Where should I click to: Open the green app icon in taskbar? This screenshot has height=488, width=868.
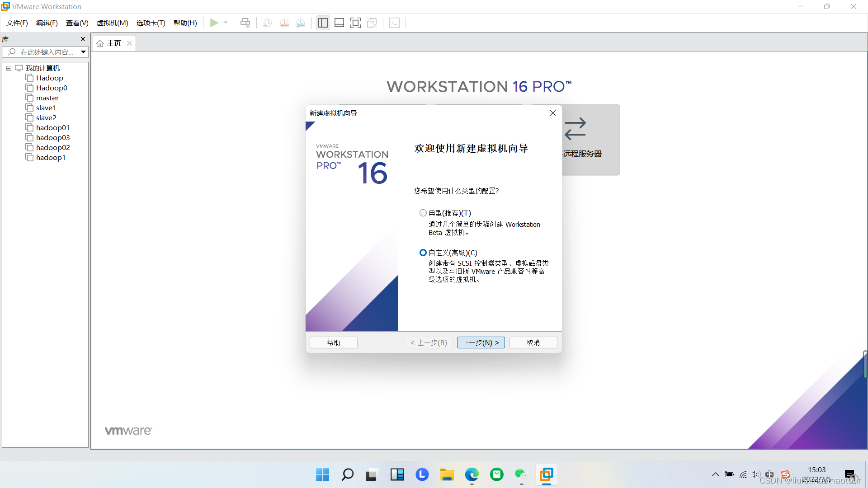pyautogui.click(x=496, y=474)
